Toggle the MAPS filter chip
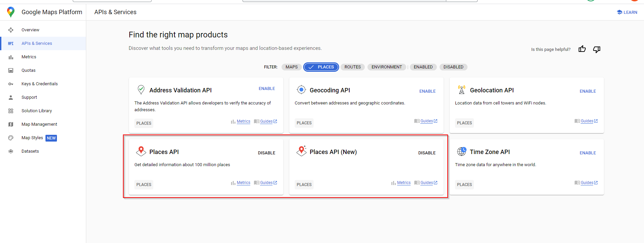This screenshot has width=644, height=243. (x=292, y=67)
